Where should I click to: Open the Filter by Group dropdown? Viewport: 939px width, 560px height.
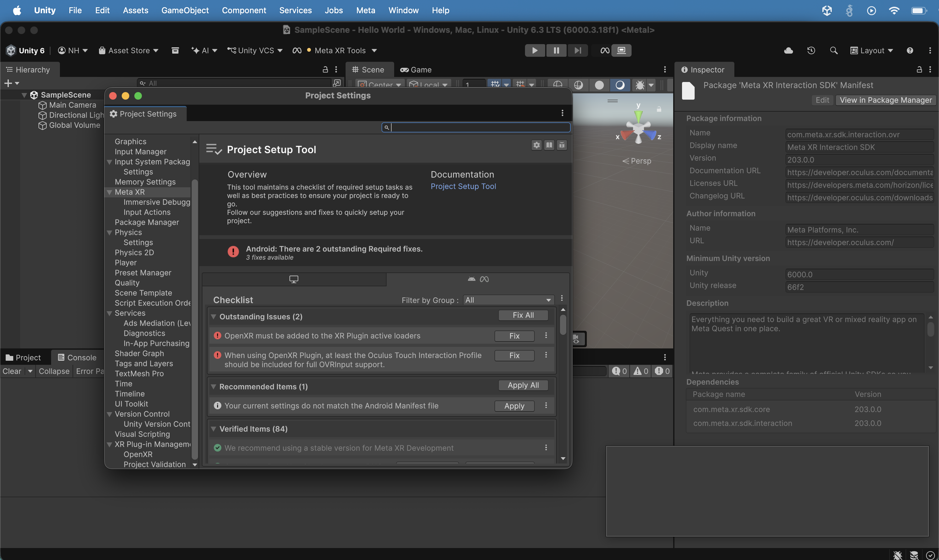[508, 300]
